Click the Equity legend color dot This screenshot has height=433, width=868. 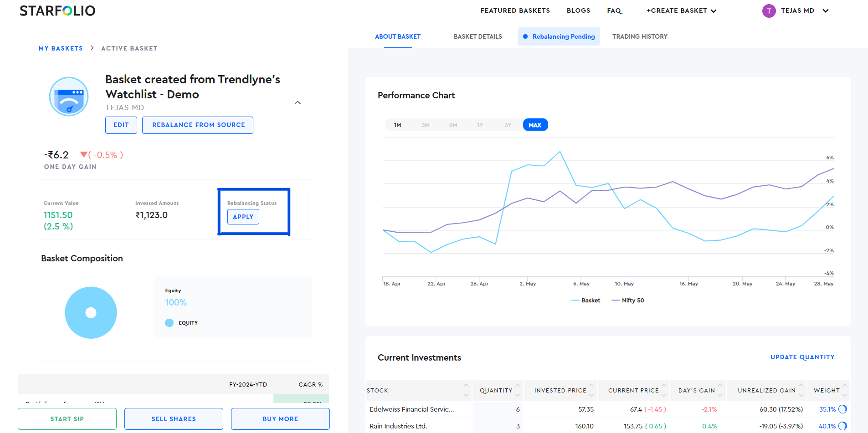click(169, 323)
